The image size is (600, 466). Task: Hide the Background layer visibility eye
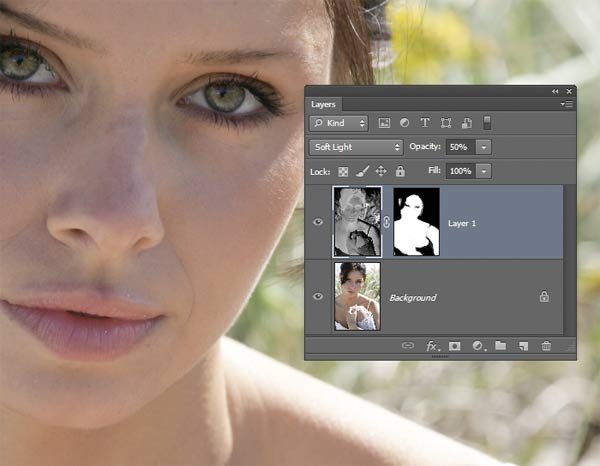click(x=319, y=297)
